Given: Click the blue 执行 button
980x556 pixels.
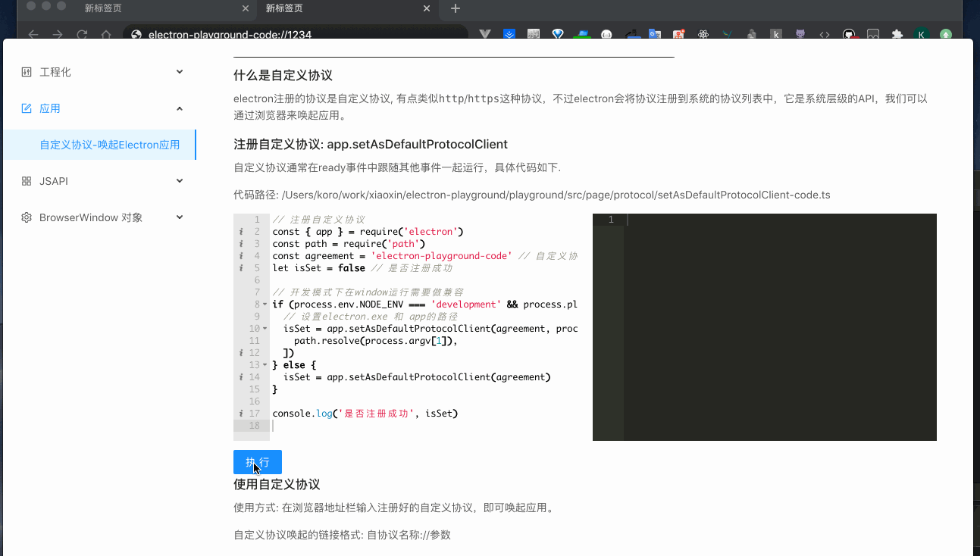Looking at the screenshot, I should [257, 462].
